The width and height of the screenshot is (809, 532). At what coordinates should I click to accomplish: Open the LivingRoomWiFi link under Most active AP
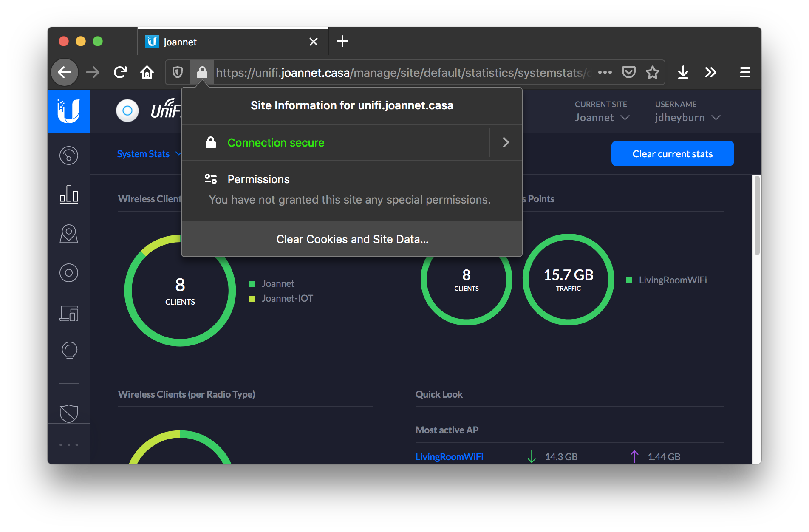tap(449, 456)
